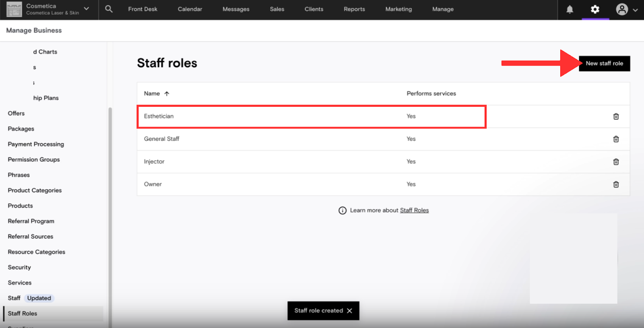
Task: Expand the Cosmetica business switcher
Action: pos(86,9)
